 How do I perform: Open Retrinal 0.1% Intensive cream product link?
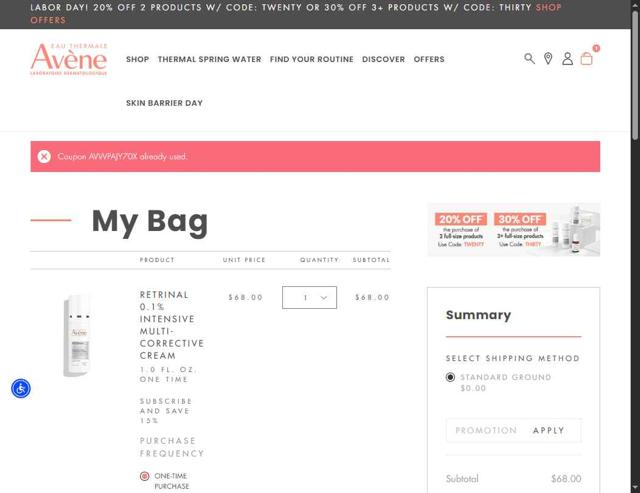171,325
